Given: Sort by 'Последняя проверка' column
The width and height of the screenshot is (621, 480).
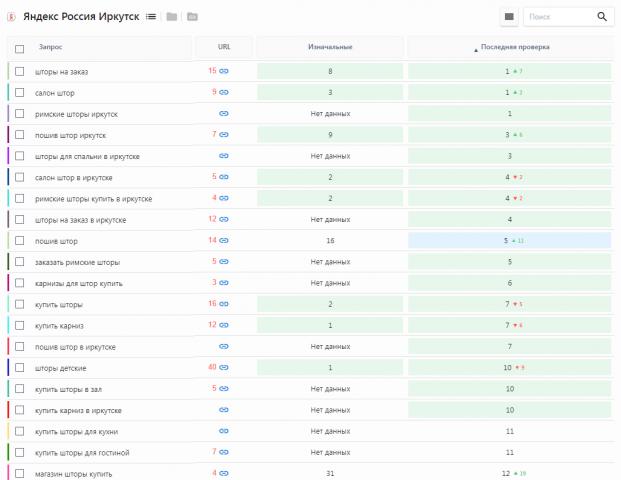Looking at the screenshot, I should click(x=515, y=47).
